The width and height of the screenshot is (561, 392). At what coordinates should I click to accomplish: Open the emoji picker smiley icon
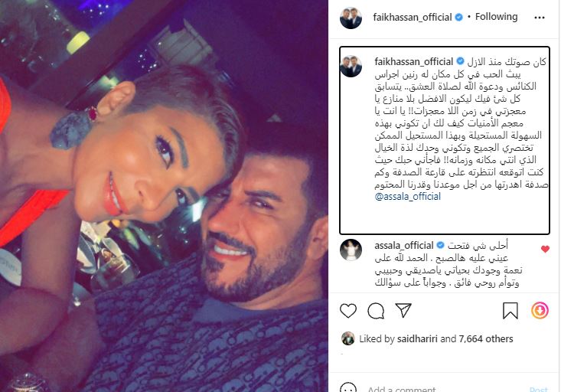click(348, 387)
